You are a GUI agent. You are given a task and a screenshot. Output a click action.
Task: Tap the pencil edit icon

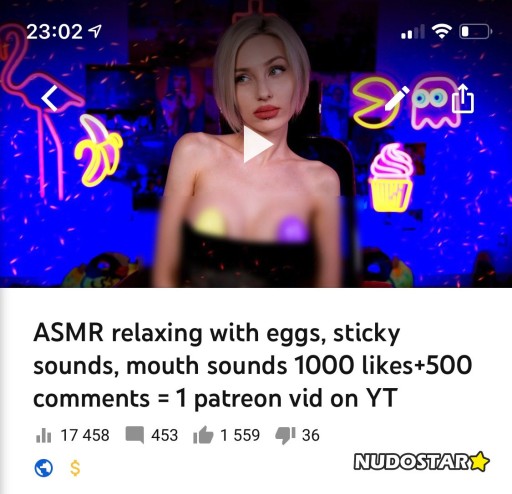click(397, 98)
